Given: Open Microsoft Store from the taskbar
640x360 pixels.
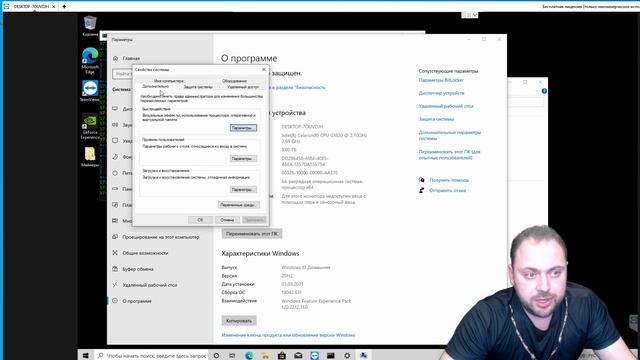Looking at the screenshot, I should tap(282, 356).
